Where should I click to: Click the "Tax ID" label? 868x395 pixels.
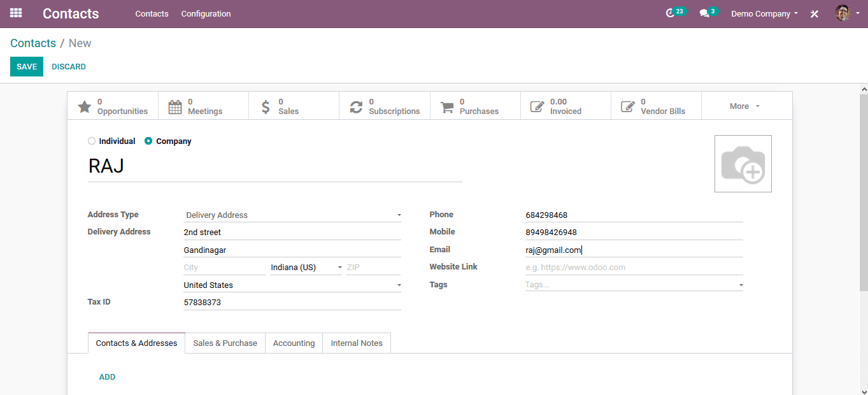pos(99,302)
